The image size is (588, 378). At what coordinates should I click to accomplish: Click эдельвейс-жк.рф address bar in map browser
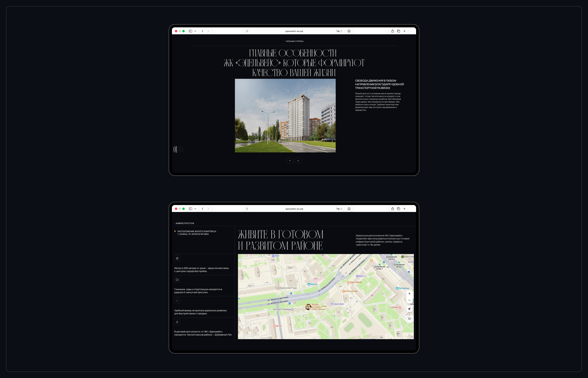pyautogui.click(x=294, y=209)
